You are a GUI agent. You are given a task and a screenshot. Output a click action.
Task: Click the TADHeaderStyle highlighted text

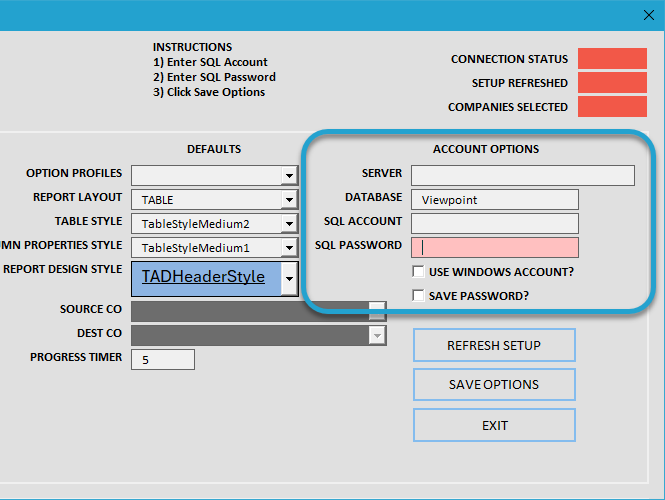(203, 277)
